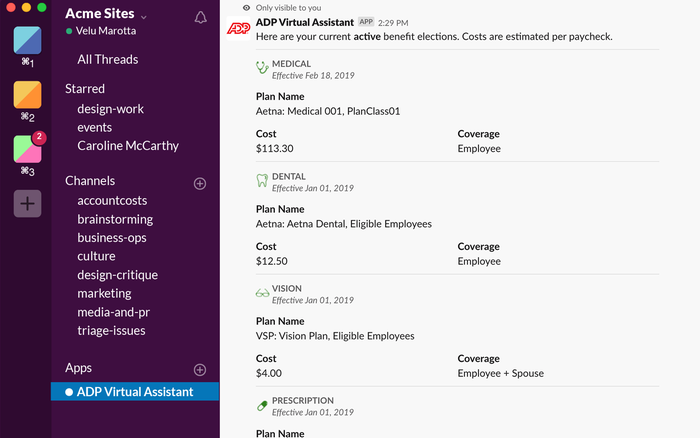
Task: Click the Employee coverage value under Dental
Action: [x=479, y=261]
